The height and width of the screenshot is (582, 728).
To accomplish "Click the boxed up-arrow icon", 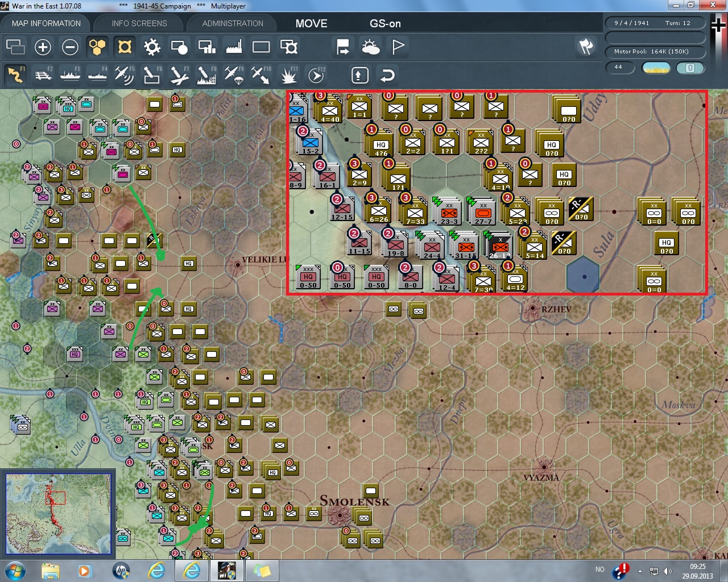I will point(359,75).
